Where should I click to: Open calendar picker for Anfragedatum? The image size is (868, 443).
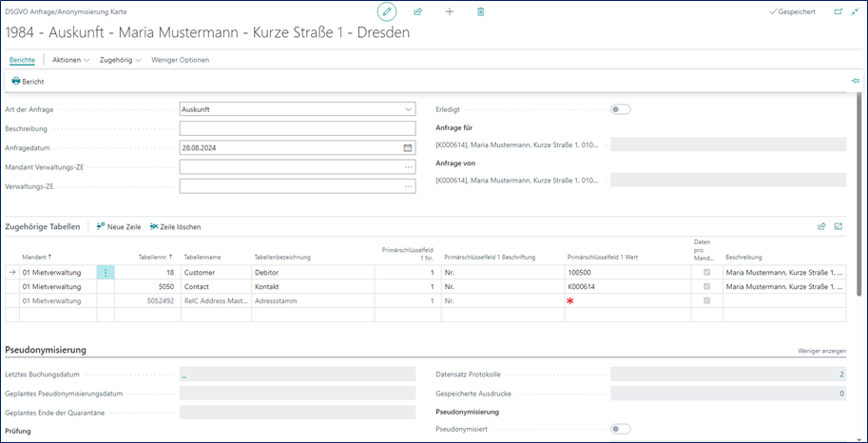[408, 147]
